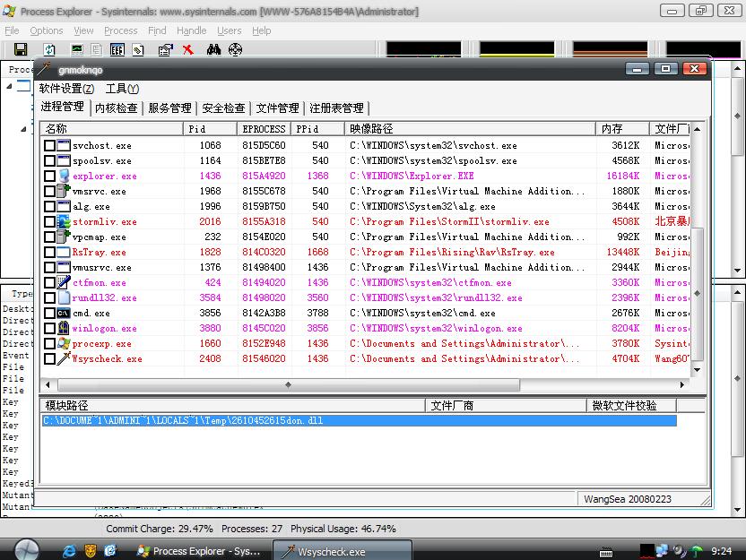
Task: Switch to the 内核检查 tab
Action: click(x=117, y=108)
